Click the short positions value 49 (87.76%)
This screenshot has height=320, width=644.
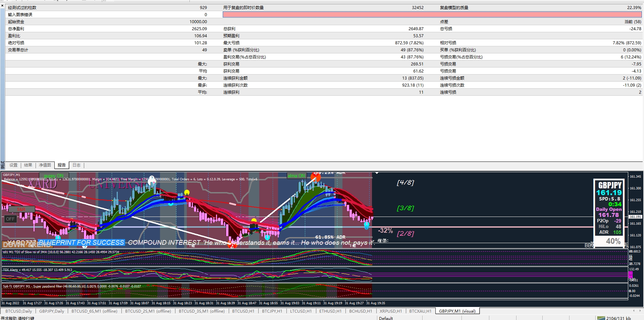[412, 50]
